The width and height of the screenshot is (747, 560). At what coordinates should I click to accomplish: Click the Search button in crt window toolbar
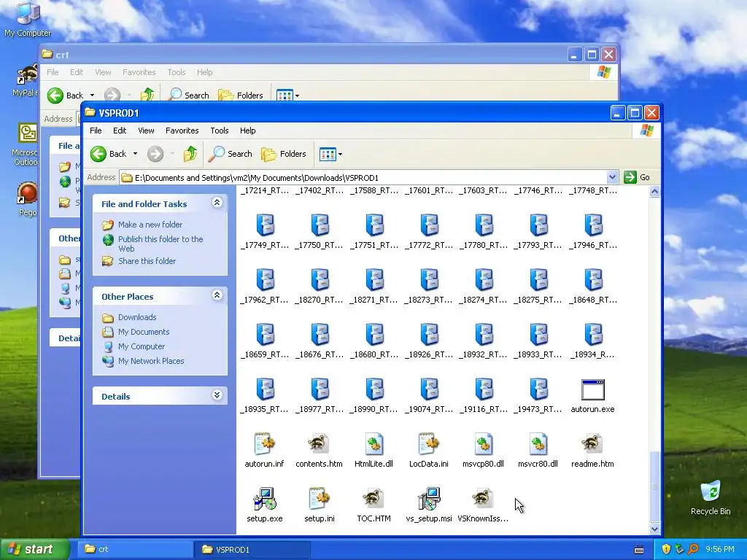pyautogui.click(x=189, y=96)
